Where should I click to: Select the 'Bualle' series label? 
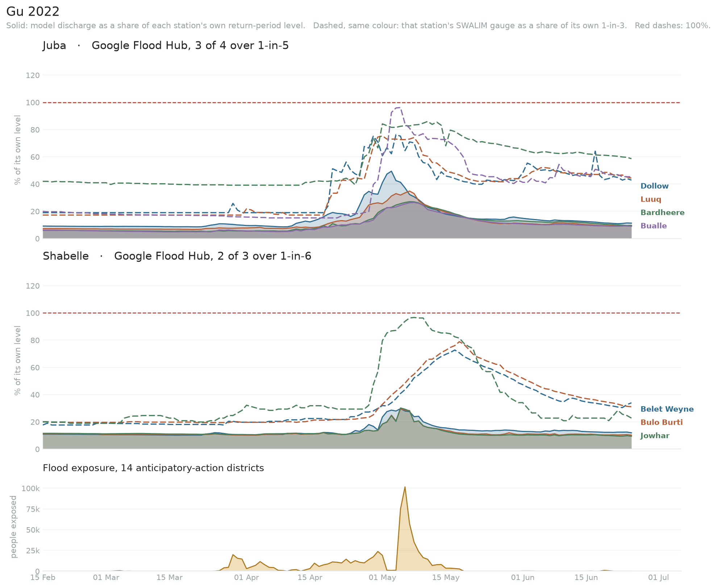coord(653,226)
